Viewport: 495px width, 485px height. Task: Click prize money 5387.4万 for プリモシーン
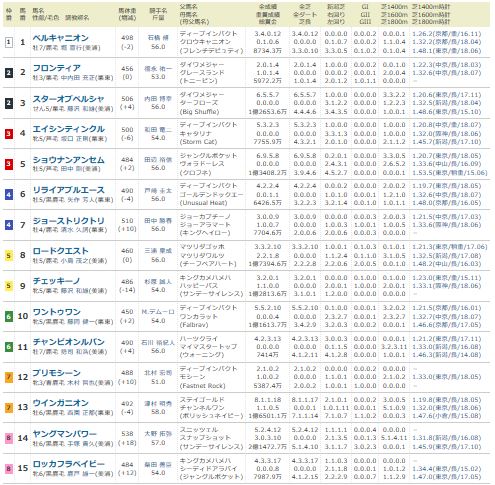pyautogui.click(x=267, y=386)
